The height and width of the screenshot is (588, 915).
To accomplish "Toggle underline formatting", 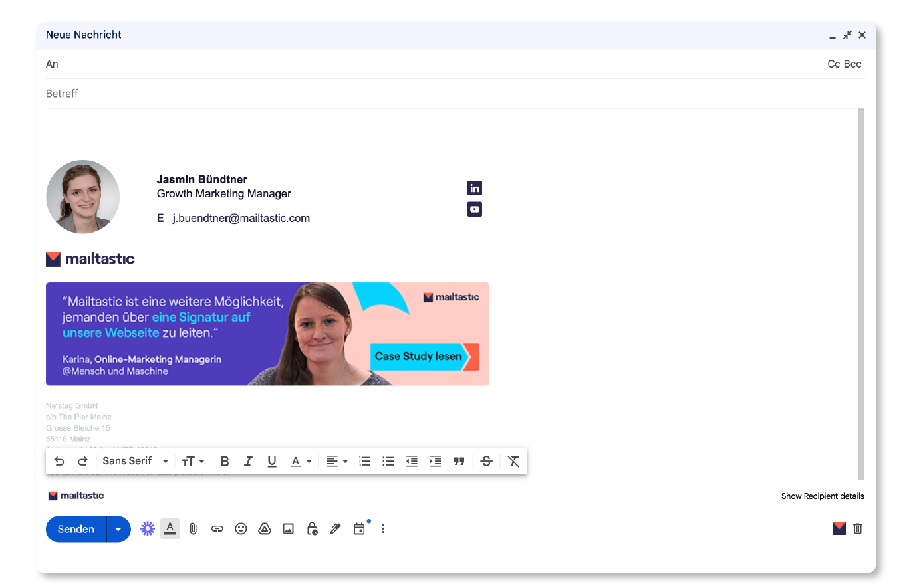I will (272, 461).
